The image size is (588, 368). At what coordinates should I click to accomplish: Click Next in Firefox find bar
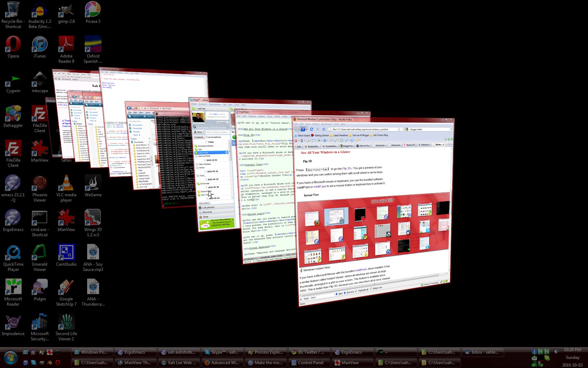coord(339,294)
